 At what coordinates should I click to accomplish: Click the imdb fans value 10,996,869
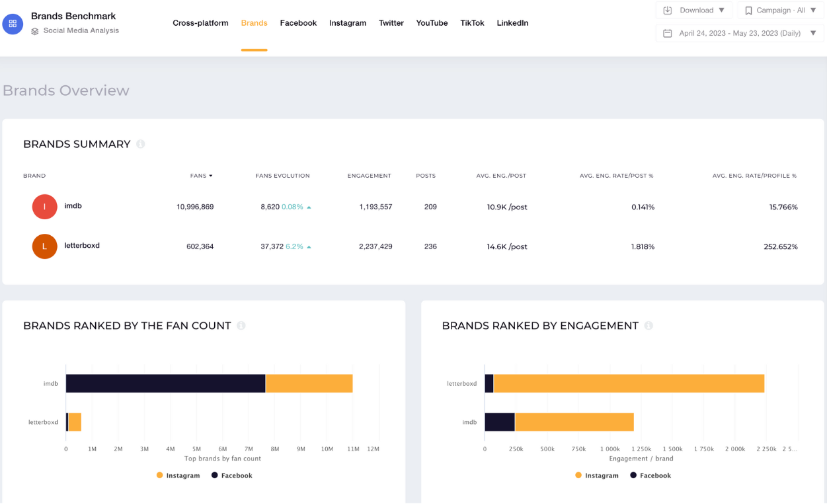click(x=195, y=207)
